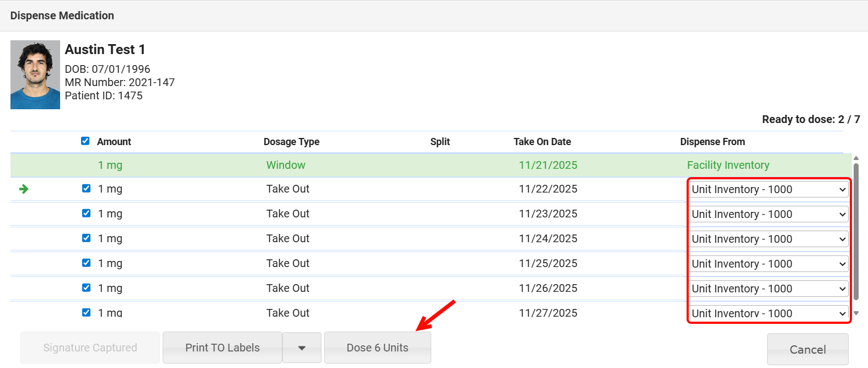Open Dispense From dropdown for 11/23/2025

point(768,214)
